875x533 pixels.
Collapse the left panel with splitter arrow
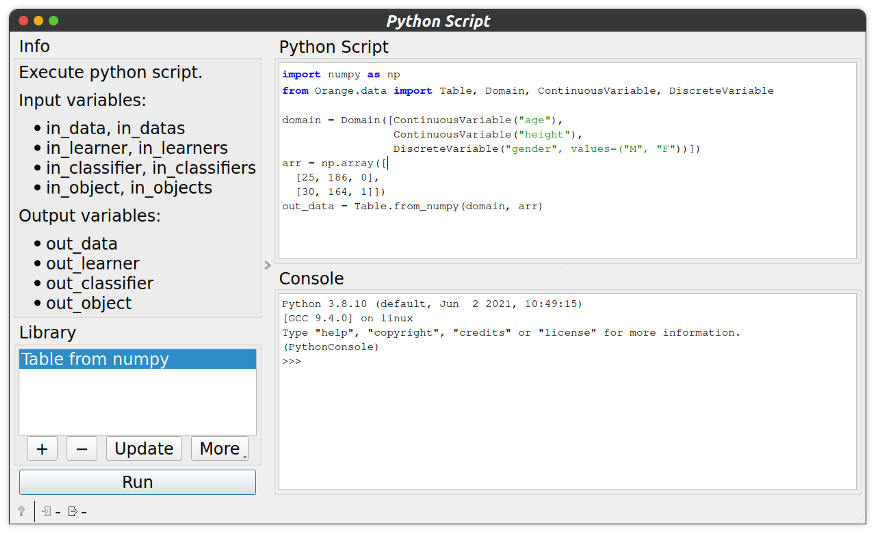tap(267, 265)
